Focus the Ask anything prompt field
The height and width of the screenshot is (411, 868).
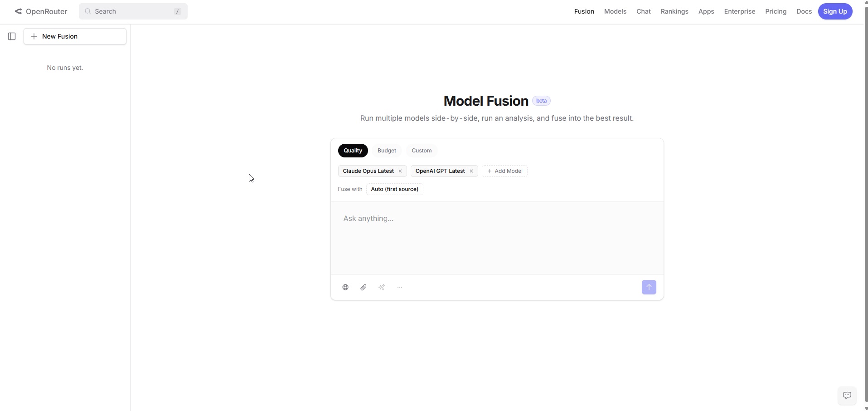coord(497,238)
